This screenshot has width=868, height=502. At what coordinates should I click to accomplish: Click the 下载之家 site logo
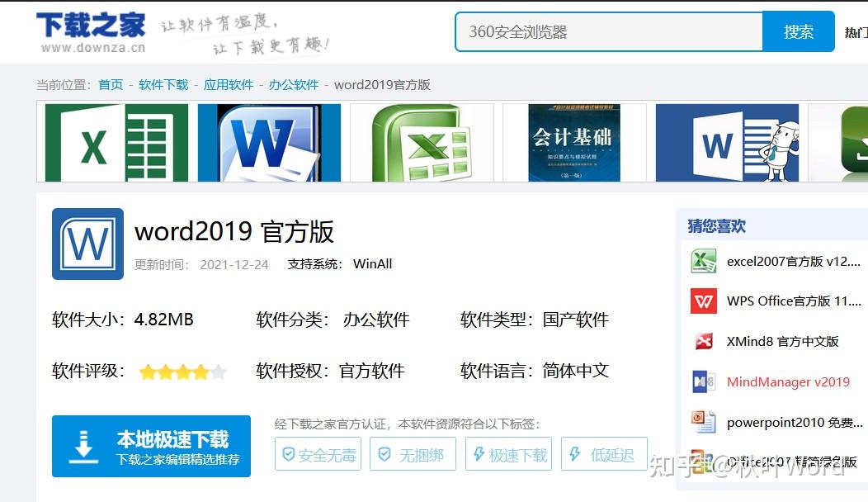pyautogui.click(x=92, y=33)
